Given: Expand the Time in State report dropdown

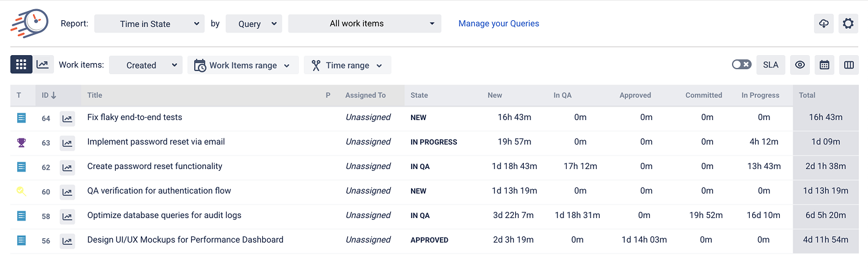Looking at the screenshot, I should pos(149,24).
